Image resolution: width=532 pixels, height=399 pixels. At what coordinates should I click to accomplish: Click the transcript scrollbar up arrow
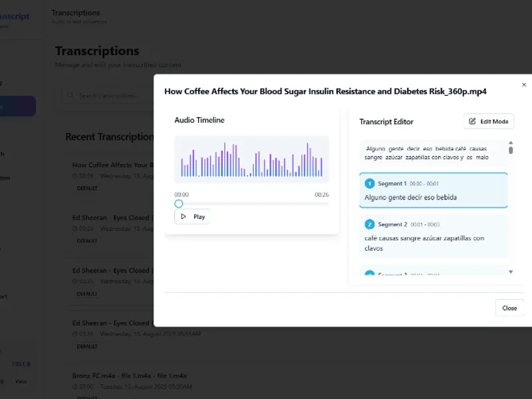(511, 142)
